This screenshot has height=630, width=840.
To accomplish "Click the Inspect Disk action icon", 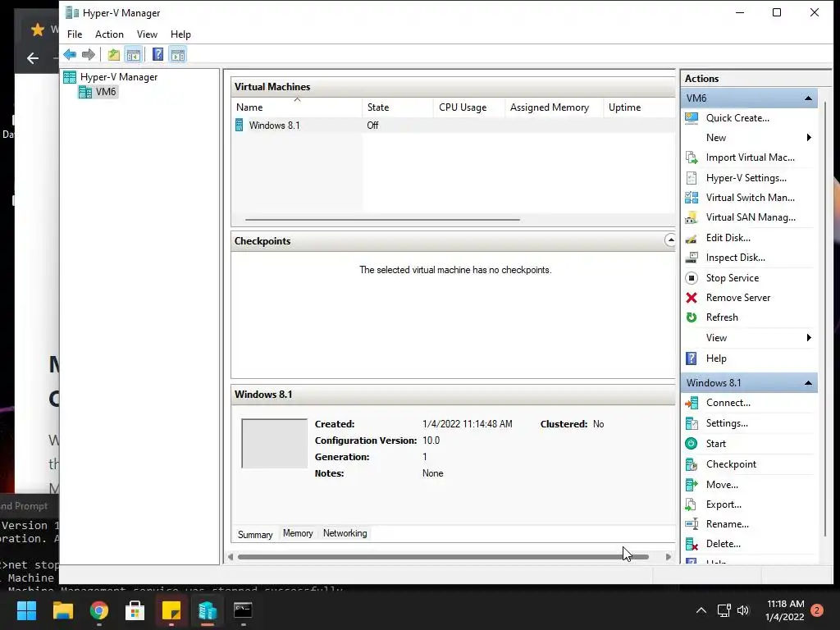I will click(x=692, y=258).
